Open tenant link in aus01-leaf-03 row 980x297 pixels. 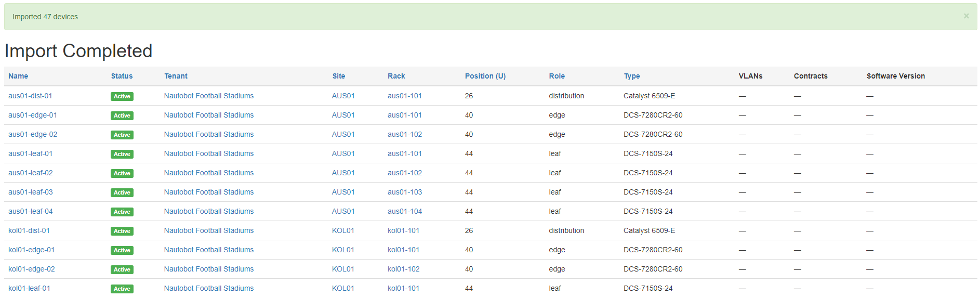[x=208, y=192]
